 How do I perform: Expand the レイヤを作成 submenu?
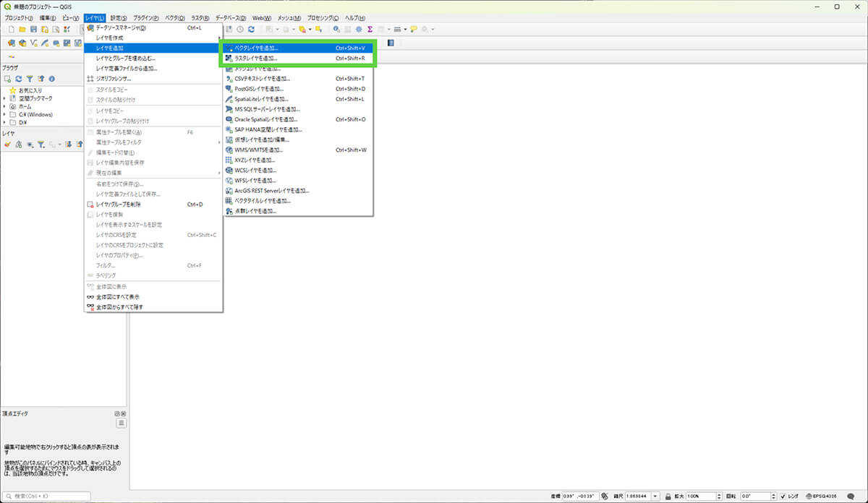point(153,38)
